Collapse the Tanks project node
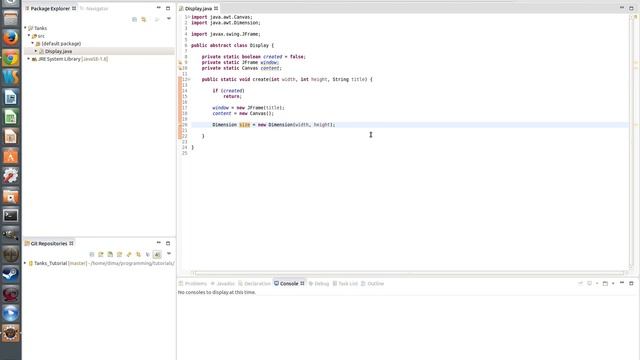Viewport: 640px width, 360px height. [x=25, y=28]
